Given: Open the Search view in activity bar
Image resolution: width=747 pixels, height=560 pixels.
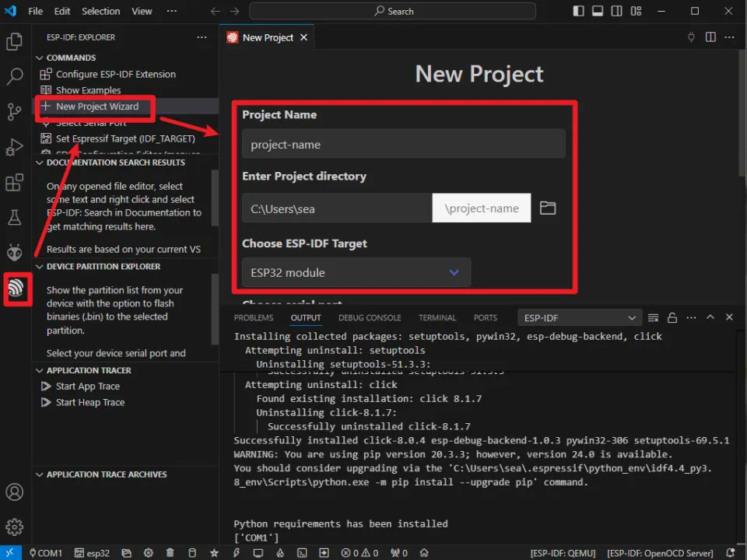Looking at the screenshot, I should tap(14, 76).
